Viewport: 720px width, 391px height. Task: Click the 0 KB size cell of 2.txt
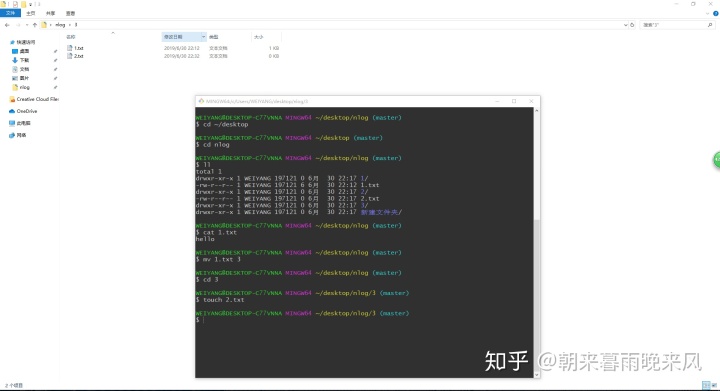click(274, 56)
